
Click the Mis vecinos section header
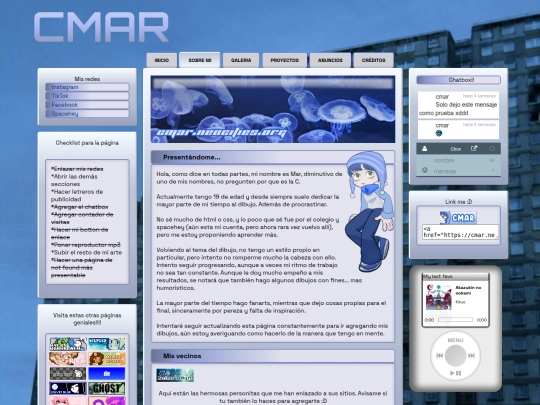[x=273, y=356]
